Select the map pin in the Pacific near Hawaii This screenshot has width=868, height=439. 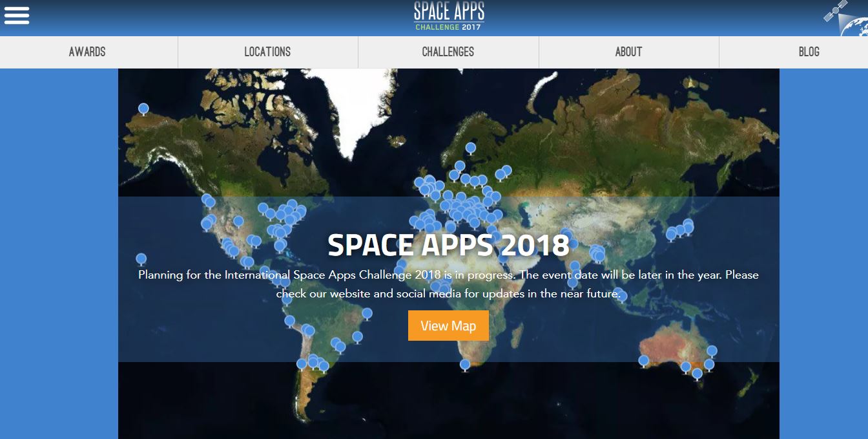(x=141, y=259)
